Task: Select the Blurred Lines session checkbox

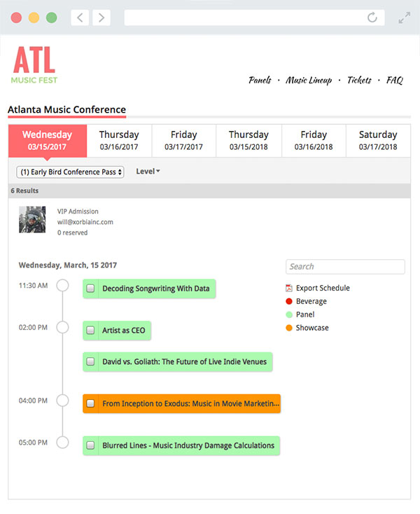Action: pos(90,445)
